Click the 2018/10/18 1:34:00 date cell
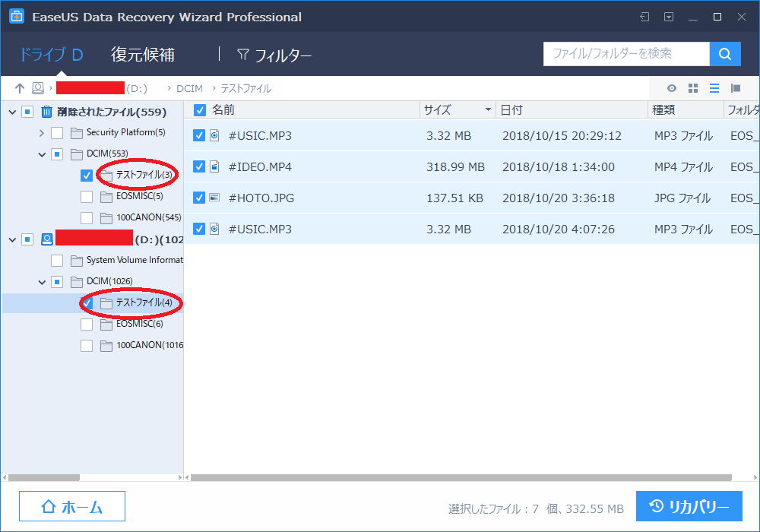Screen dimensions: 760x532 click(559, 167)
